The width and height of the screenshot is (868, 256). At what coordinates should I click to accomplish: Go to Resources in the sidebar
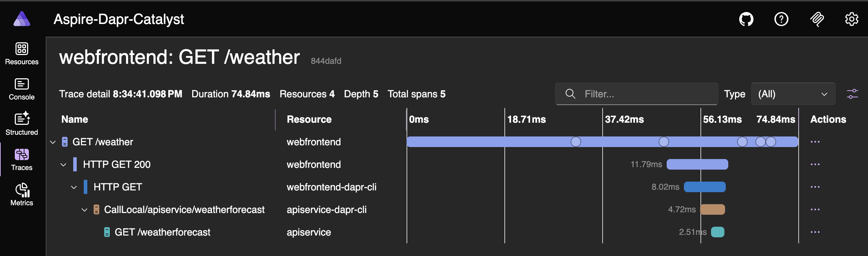click(22, 54)
